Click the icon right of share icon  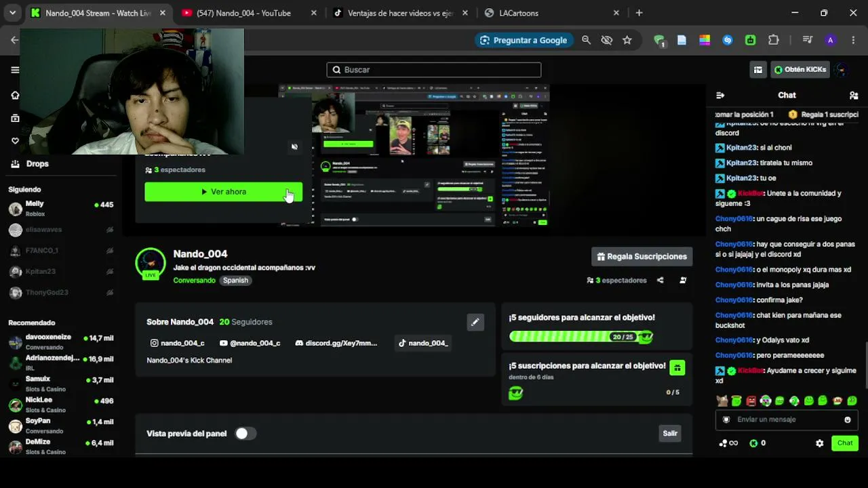pos(683,280)
